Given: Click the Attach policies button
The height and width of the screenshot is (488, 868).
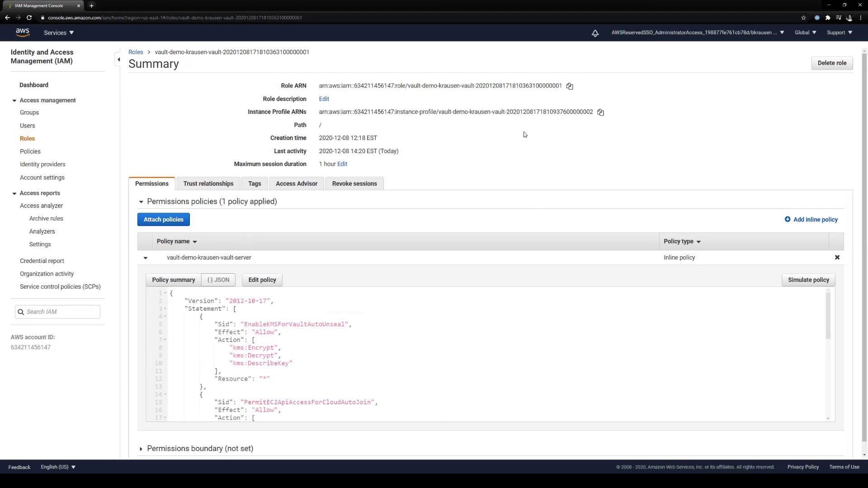Looking at the screenshot, I should click(163, 220).
